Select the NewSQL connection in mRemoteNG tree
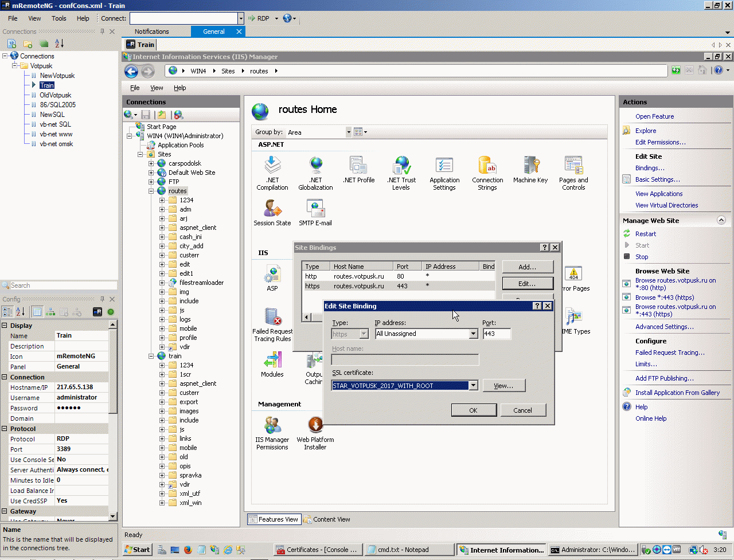Image resolution: width=734 pixels, height=560 pixels. 52,115
